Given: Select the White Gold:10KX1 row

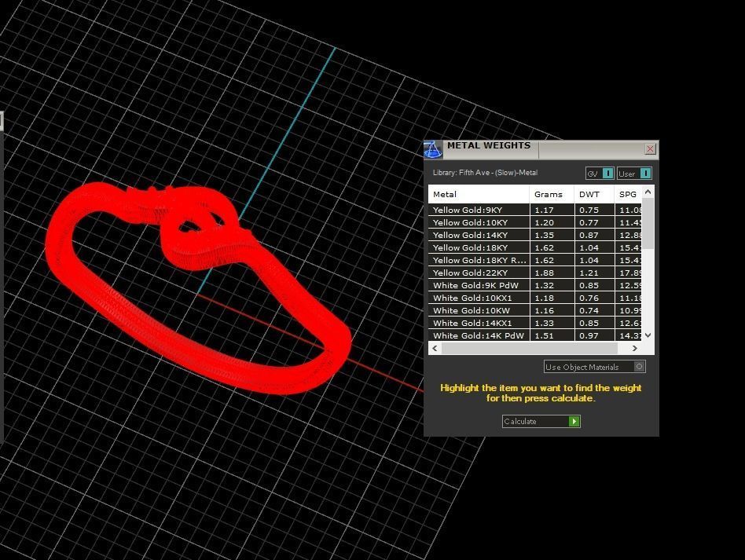Looking at the screenshot, I should click(535, 298).
